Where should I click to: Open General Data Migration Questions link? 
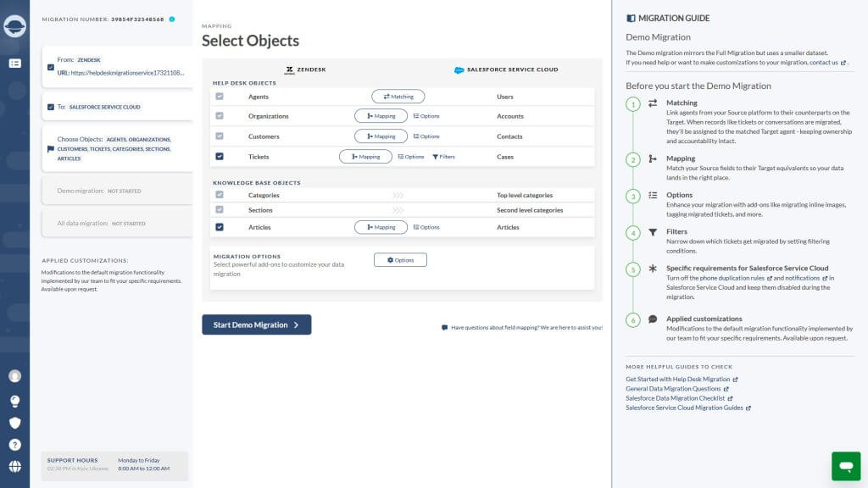[x=677, y=388]
